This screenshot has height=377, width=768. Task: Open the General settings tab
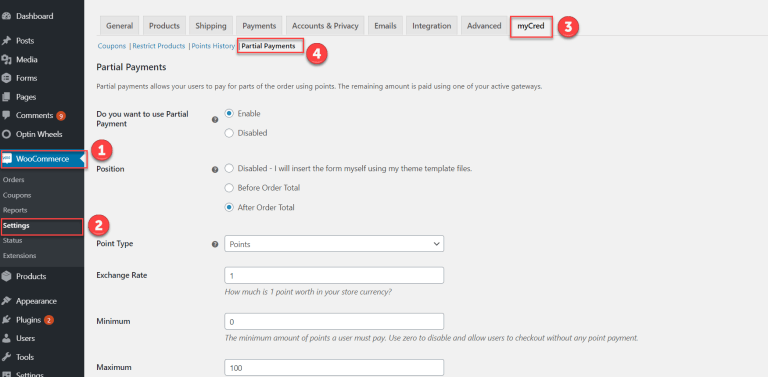120,26
